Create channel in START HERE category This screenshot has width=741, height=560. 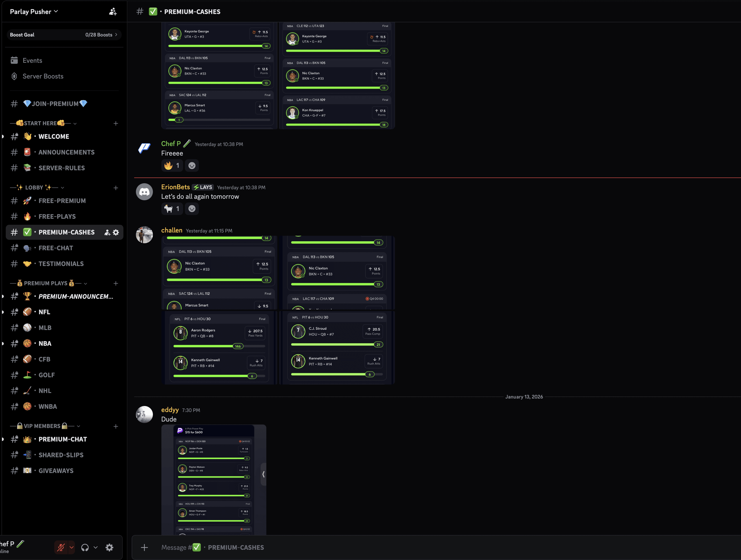tap(116, 123)
